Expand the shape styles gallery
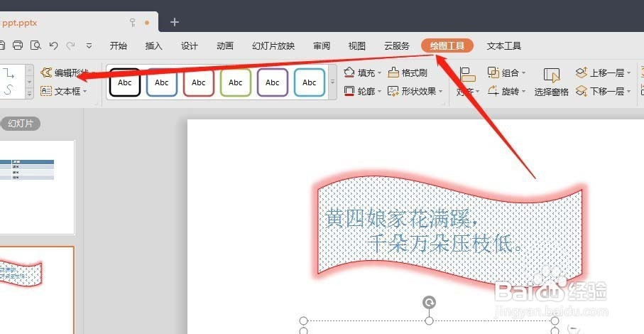The width and height of the screenshot is (644, 334). click(332, 82)
